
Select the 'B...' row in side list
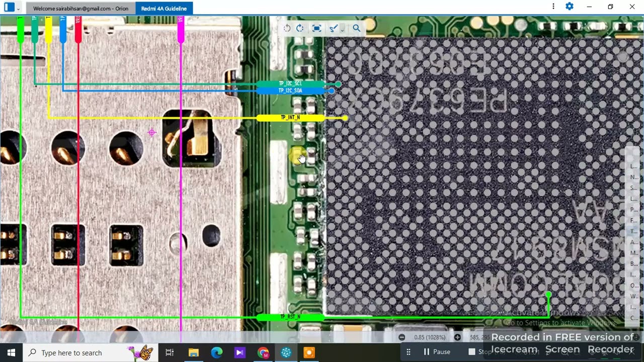633,264
